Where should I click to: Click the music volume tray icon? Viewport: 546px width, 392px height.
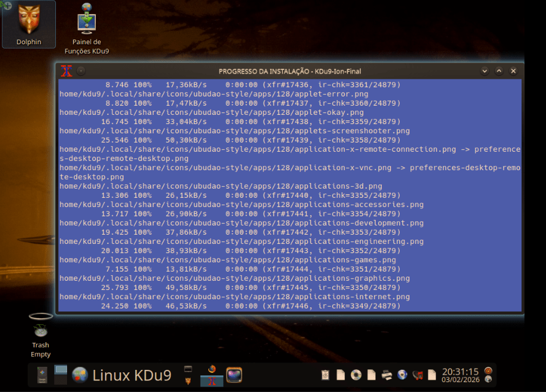[418, 375]
